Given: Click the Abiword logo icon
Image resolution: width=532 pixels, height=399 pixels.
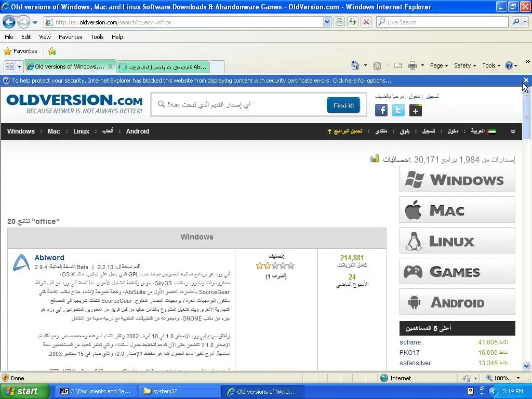Looking at the screenshot, I should click(21, 262).
